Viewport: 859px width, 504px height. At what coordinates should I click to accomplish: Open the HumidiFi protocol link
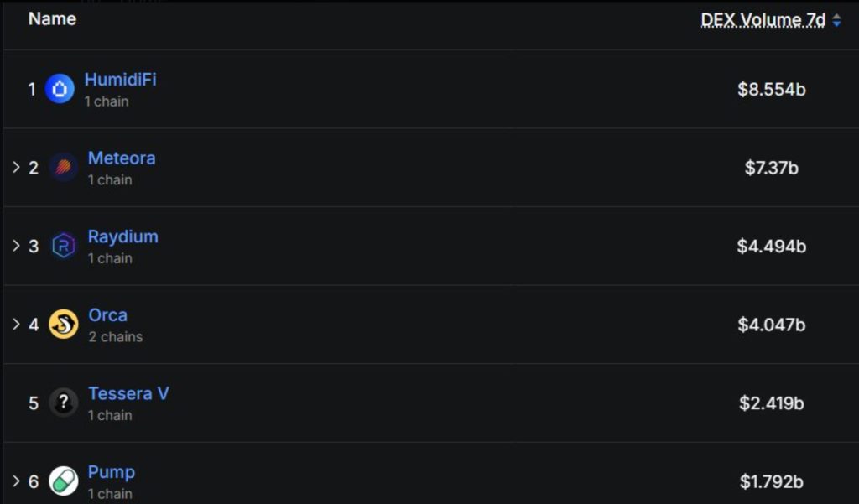(120, 80)
